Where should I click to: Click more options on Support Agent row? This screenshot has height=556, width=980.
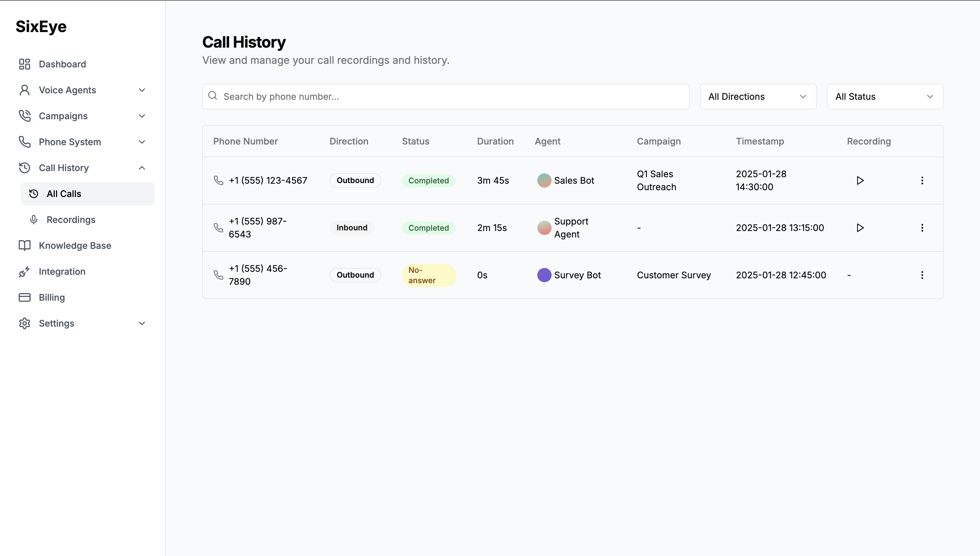[x=922, y=227]
